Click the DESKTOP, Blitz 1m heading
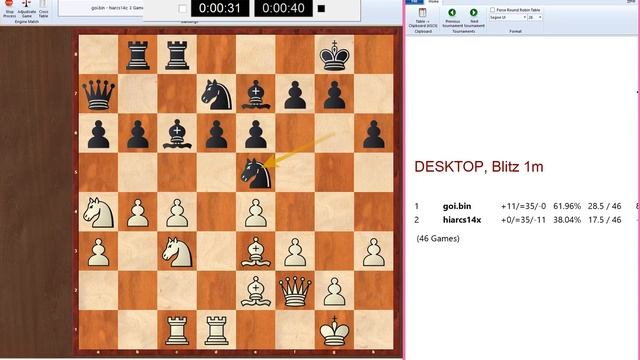The image size is (640, 360). pos(479,167)
